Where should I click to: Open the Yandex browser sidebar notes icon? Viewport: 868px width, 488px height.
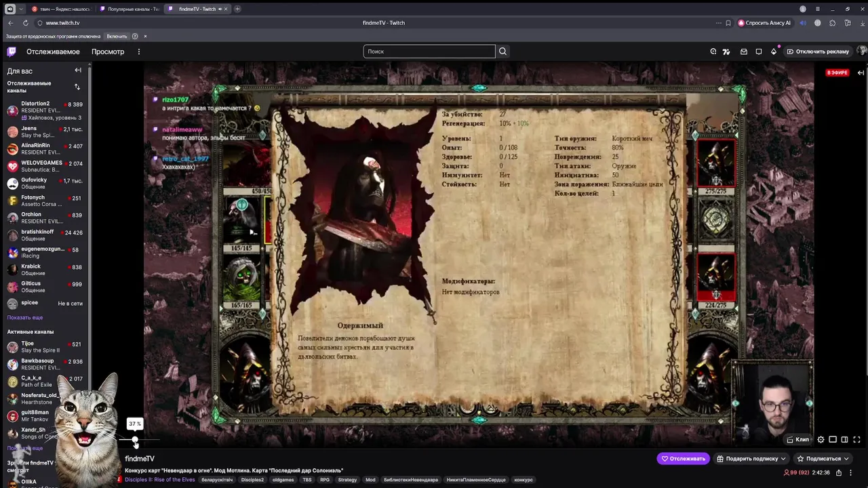tap(848, 23)
